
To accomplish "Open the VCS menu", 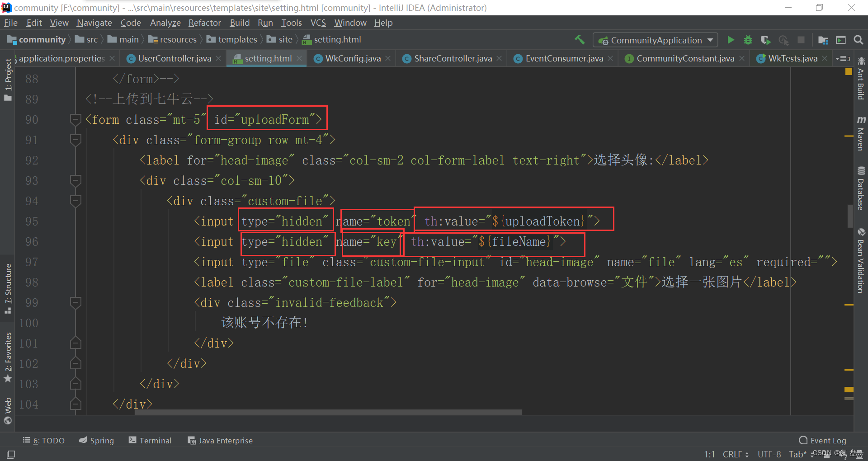I will (x=318, y=23).
